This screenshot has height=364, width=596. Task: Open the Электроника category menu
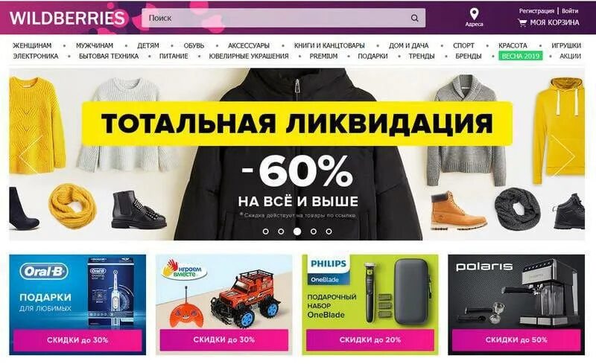(x=36, y=57)
